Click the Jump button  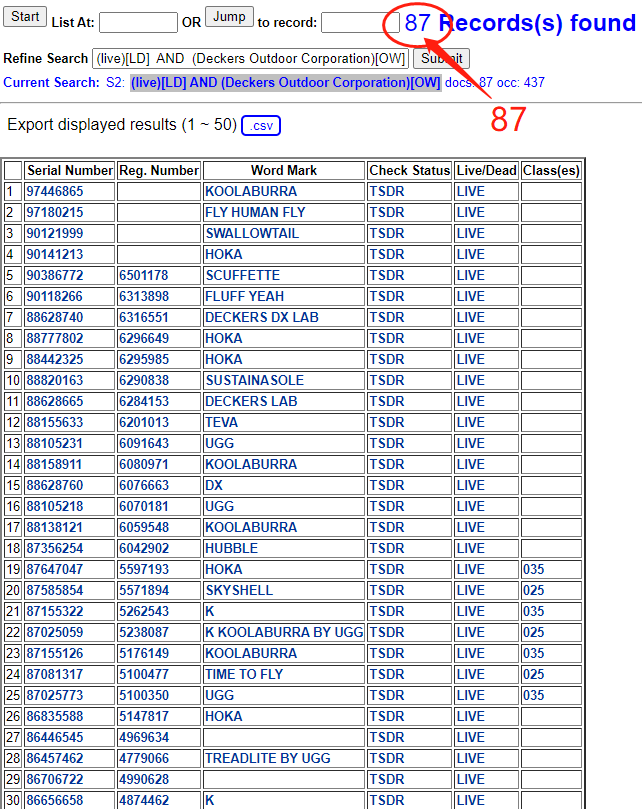pos(229,17)
